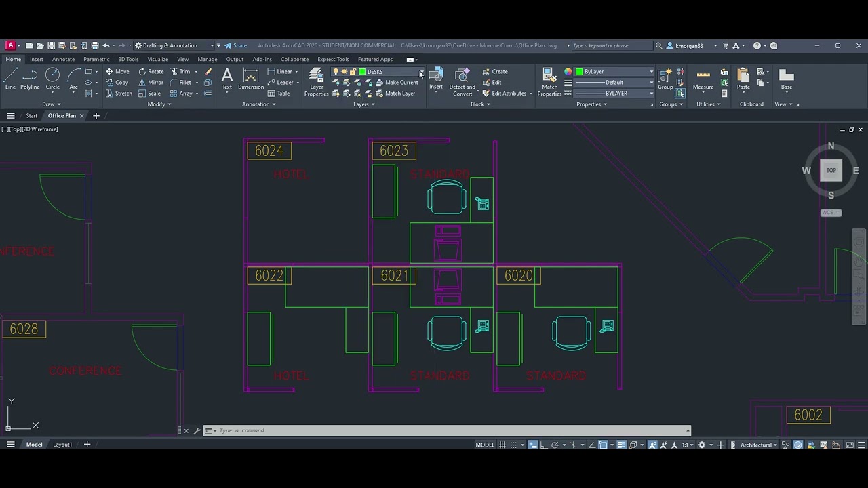Viewport: 868px width, 488px height.
Task: Click the Match Layer button
Action: click(395, 94)
